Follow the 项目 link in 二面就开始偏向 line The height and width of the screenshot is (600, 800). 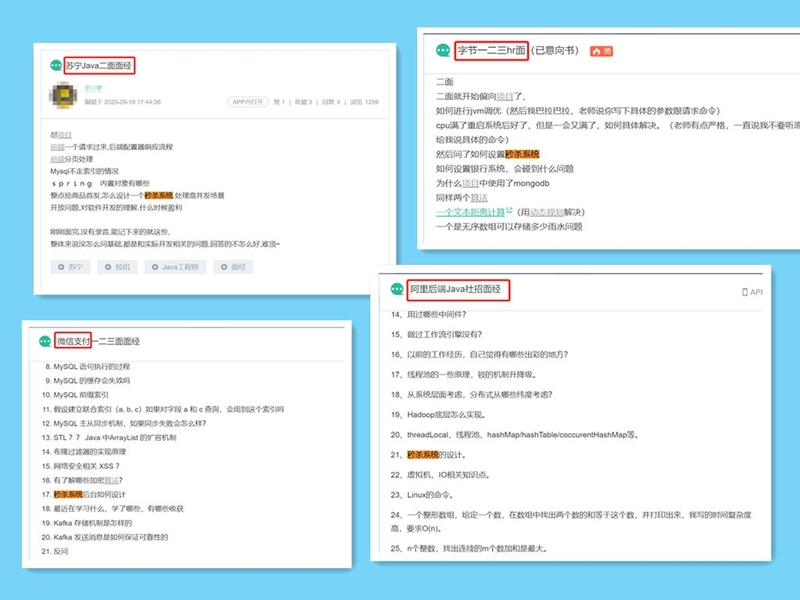coord(505,96)
